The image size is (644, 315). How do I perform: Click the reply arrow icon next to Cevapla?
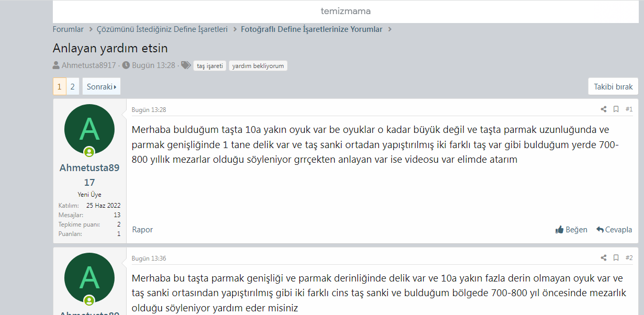(x=600, y=229)
